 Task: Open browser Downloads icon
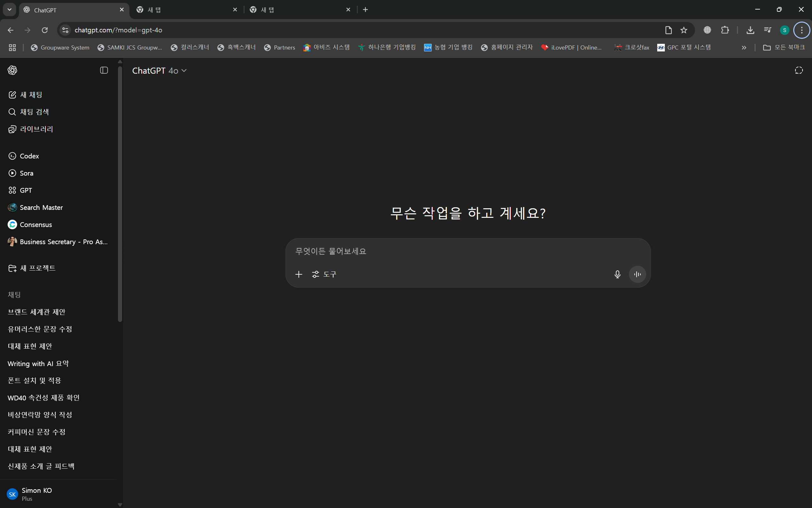point(750,30)
